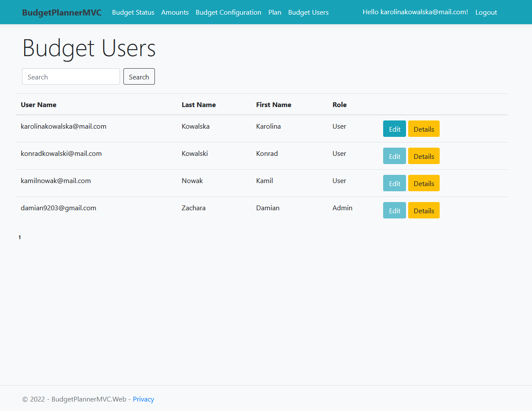View Details for damian9203@gmail.com
The height and width of the screenshot is (411, 532).
(424, 210)
